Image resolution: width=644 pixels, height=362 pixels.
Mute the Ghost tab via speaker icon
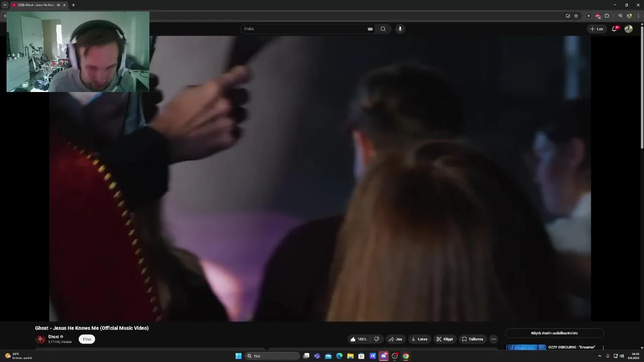click(58, 5)
